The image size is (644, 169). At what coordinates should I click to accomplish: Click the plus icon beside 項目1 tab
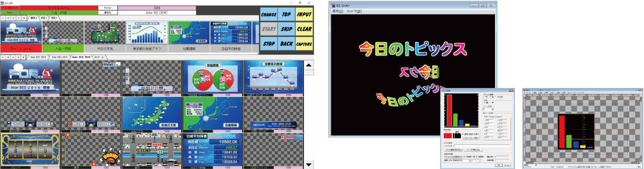(x=3, y=18)
